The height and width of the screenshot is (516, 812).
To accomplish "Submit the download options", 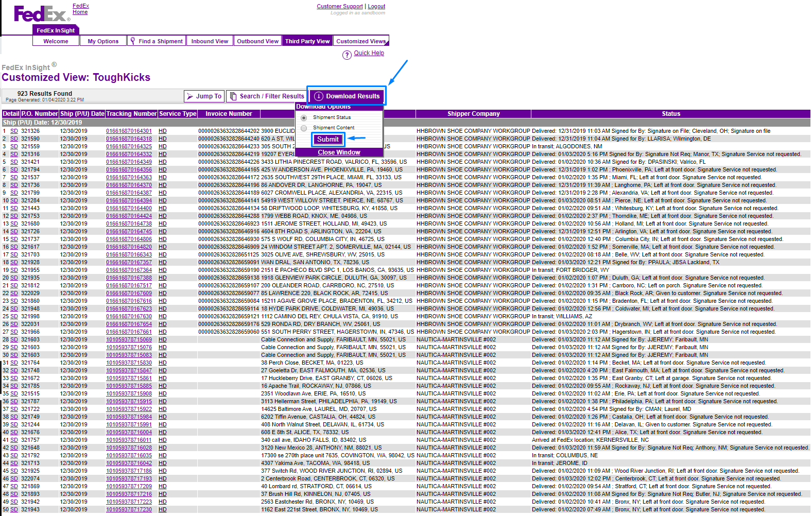I will tap(328, 140).
